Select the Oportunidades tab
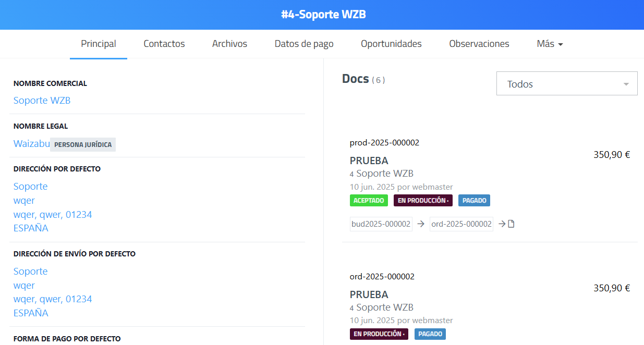 [x=391, y=44]
